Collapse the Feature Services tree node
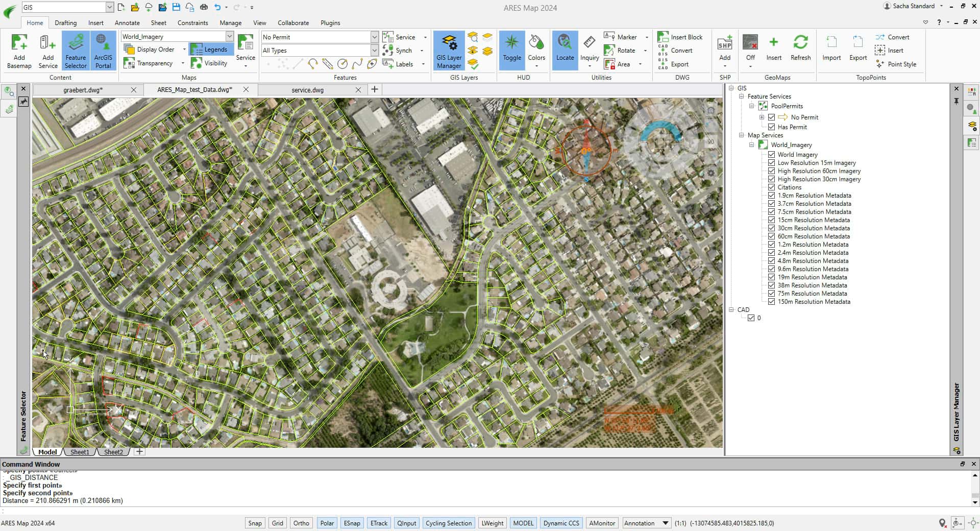The image size is (980, 531). click(x=741, y=96)
